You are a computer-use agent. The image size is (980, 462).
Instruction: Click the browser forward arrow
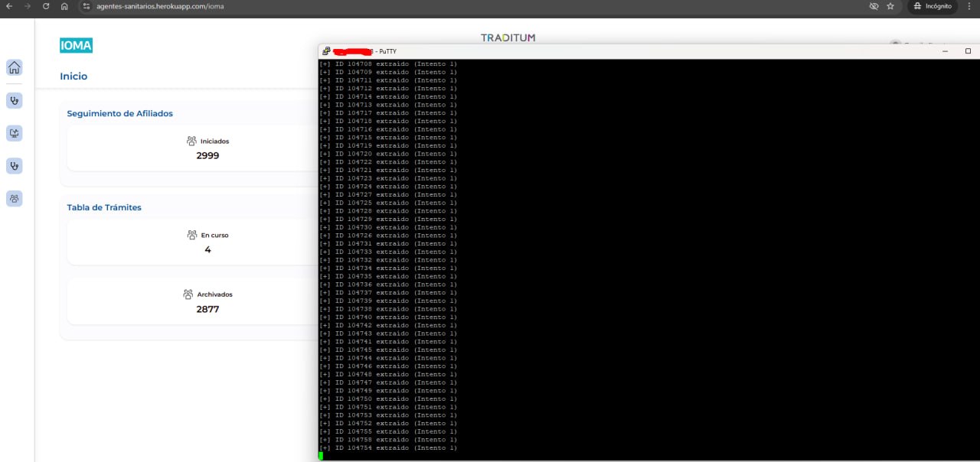[28, 6]
